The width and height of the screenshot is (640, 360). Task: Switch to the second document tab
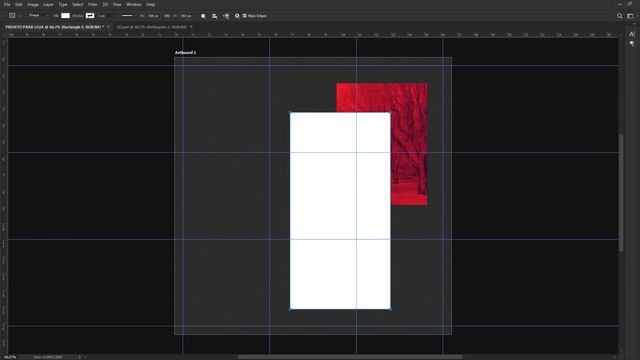[151, 27]
